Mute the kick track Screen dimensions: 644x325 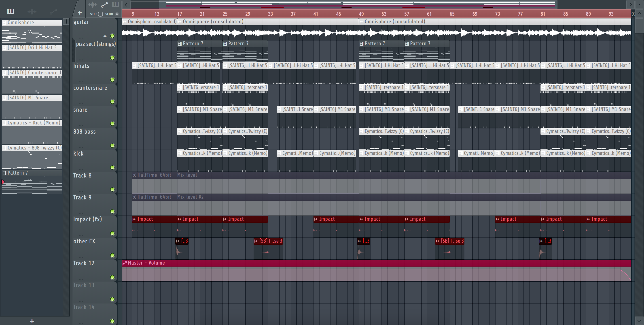click(112, 168)
